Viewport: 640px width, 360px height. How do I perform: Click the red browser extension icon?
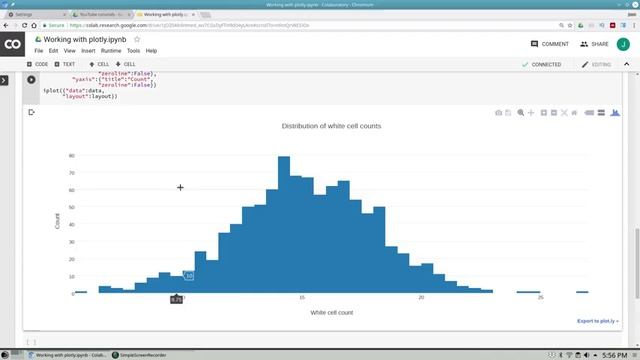(x=613, y=25)
